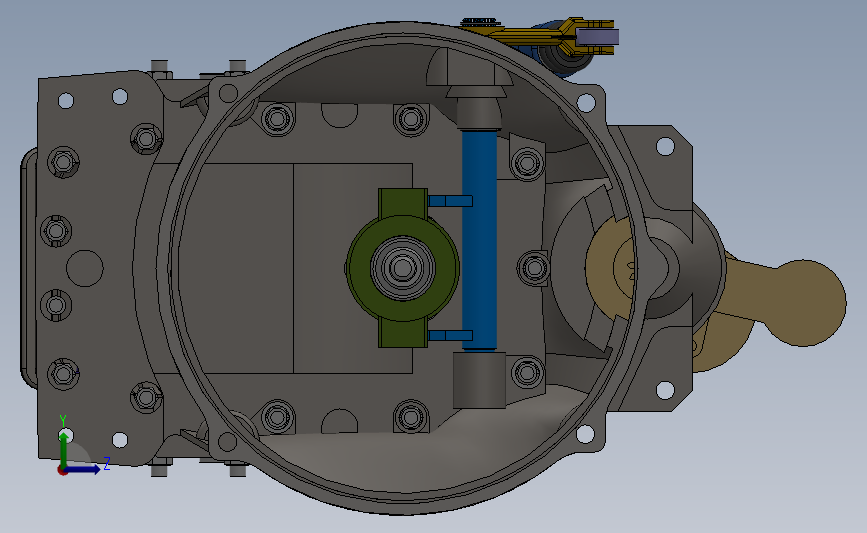Screen dimensions: 867x533
Task: Select the round tan lever knob on the right
Action: (x=803, y=303)
